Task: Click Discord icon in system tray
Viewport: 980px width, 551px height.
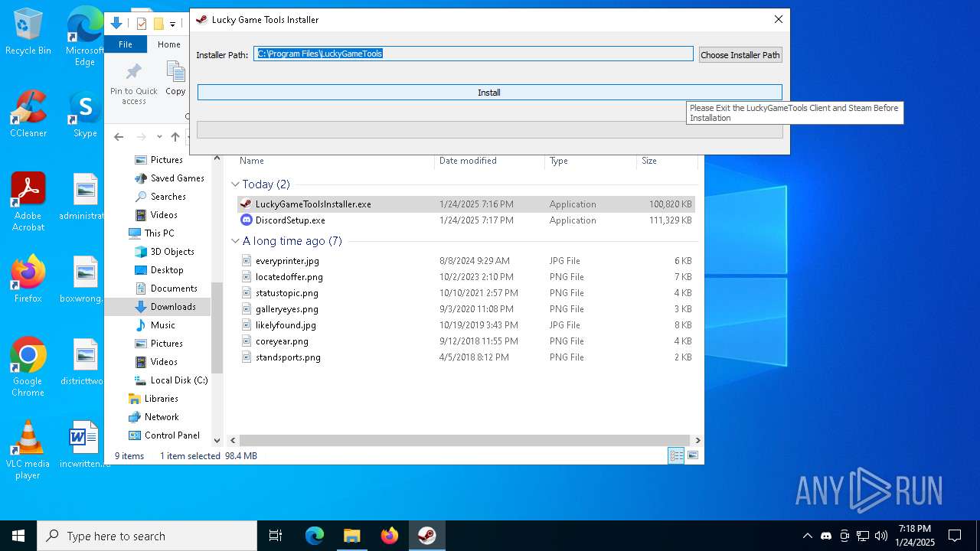Action: (826, 536)
